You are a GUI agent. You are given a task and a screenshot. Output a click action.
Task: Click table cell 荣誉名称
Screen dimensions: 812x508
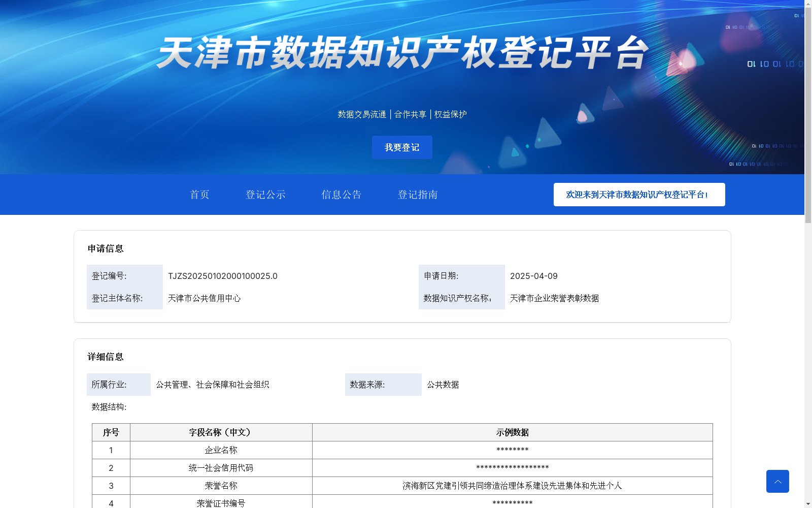pyautogui.click(x=221, y=486)
